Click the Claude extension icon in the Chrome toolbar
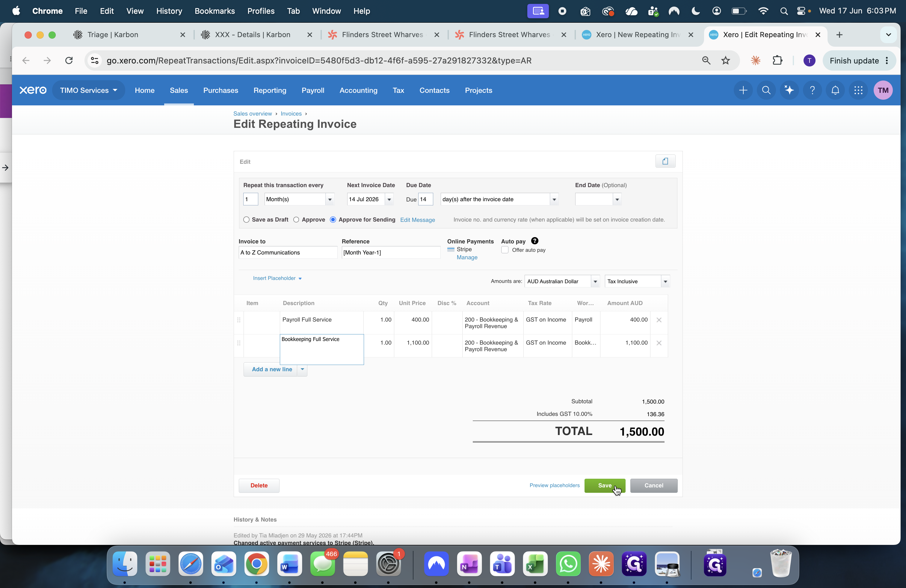The image size is (906, 588). (x=755, y=60)
